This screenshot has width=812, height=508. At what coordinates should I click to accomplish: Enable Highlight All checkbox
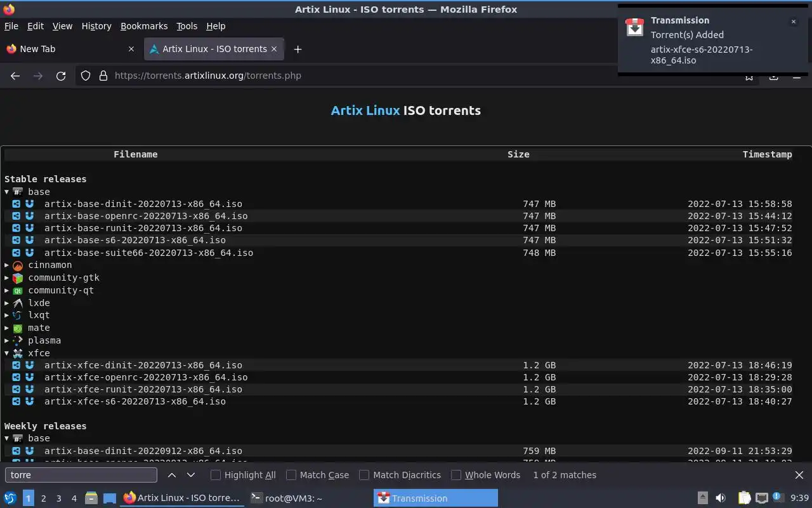tap(216, 475)
